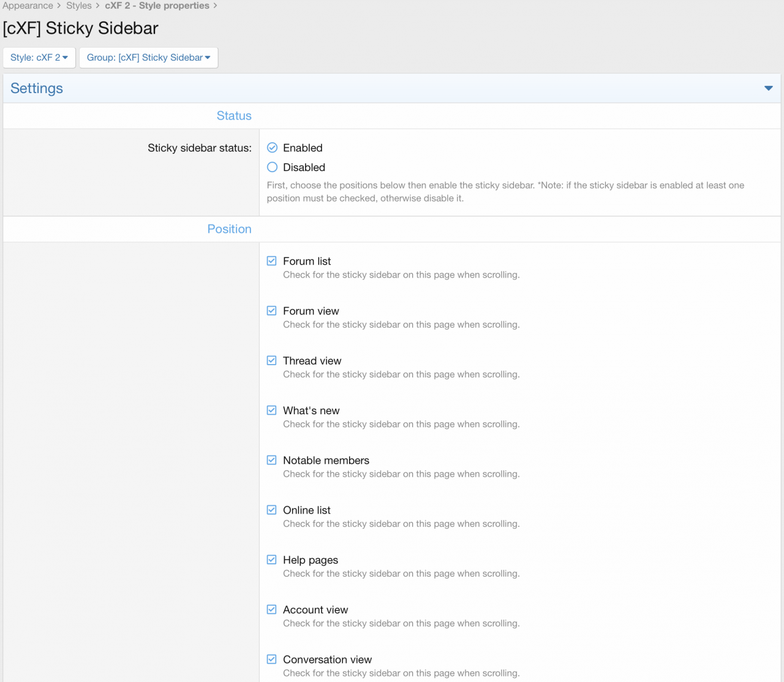
Task: Uncheck the Thread view position
Action: click(x=272, y=360)
